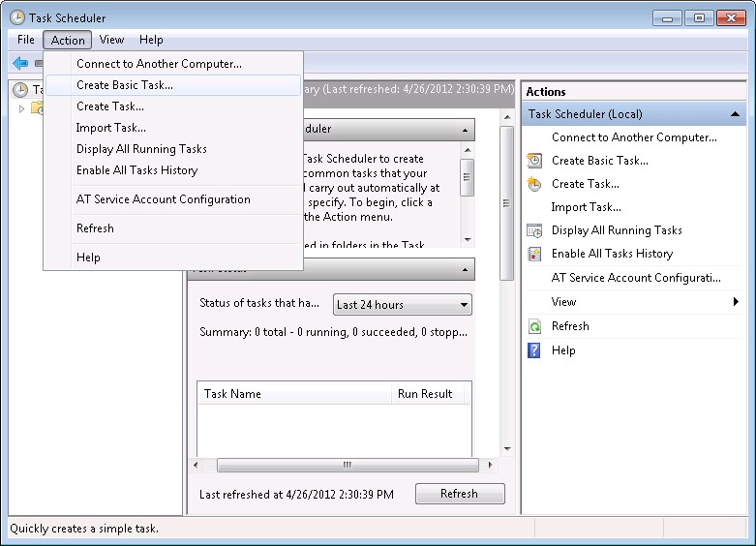
Task: Select Display All Running Tasks in Action menu
Action: [173, 148]
